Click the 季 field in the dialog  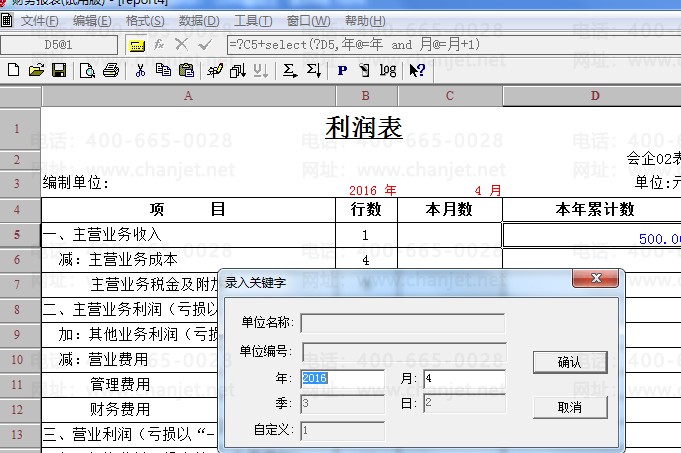click(343, 403)
